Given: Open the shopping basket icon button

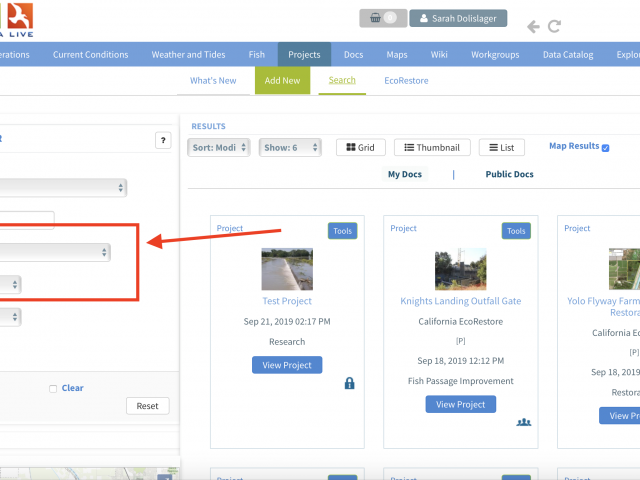Looking at the screenshot, I should coord(383,18).
